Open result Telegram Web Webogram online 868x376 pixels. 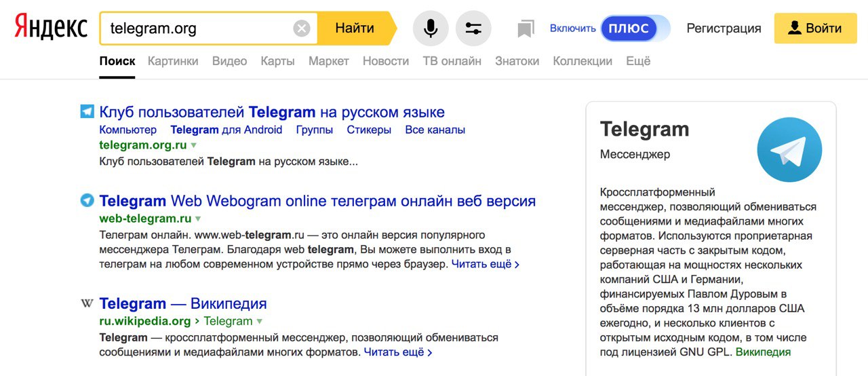(x=317, y=201)
